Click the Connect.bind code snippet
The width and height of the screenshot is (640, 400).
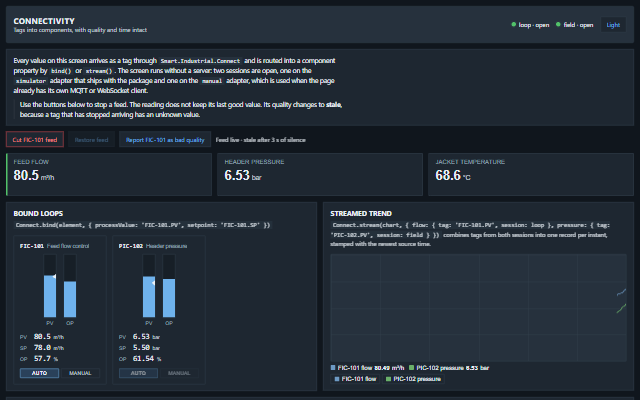click(x=143, y=225)
